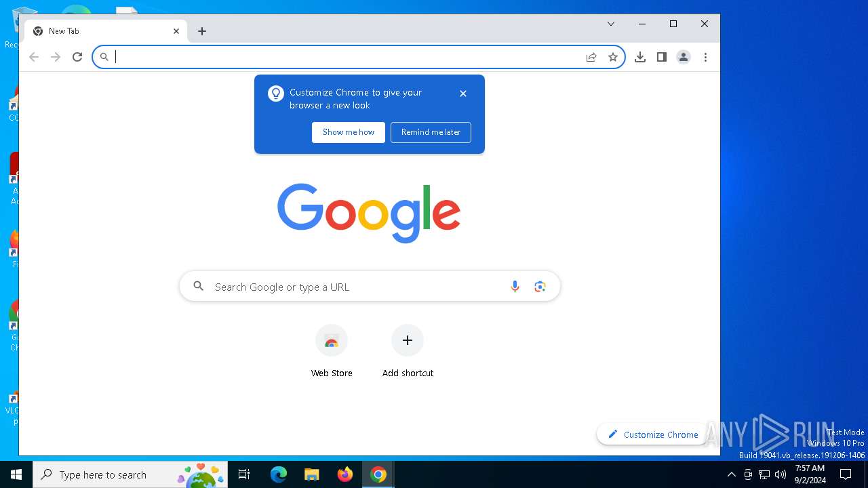Click the Search Google or type a URL box
This screenshot has height=488, width=868.
[x=370, y=287]
